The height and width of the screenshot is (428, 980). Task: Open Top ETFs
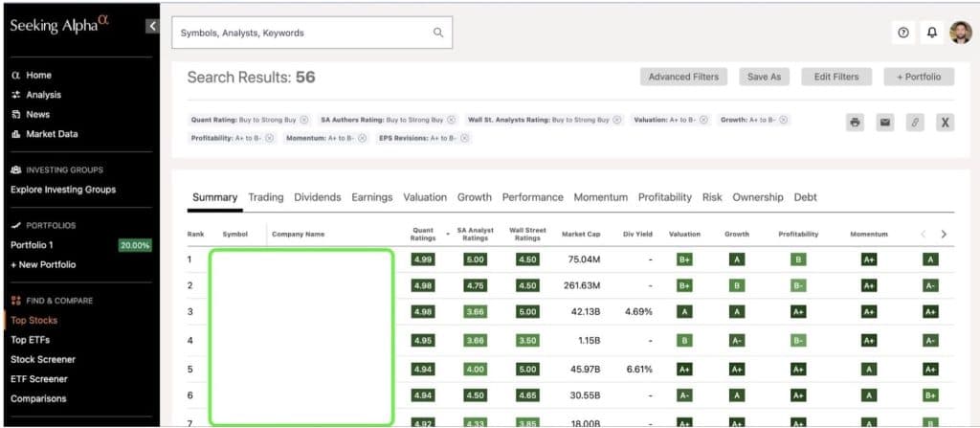click(x=30, y=340)
